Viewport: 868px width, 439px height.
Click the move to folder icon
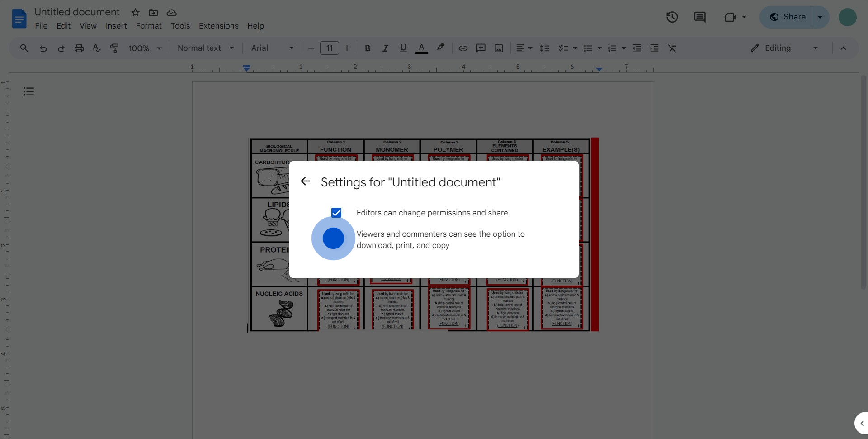click(153, 12)
